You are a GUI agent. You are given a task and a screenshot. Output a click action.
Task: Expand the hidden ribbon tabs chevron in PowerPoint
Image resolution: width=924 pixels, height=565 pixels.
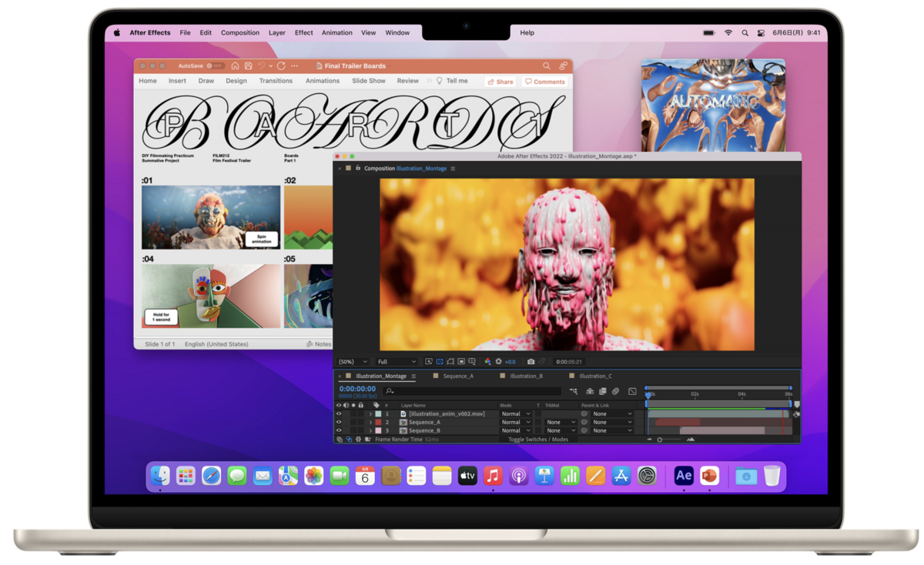coord(430,81)
